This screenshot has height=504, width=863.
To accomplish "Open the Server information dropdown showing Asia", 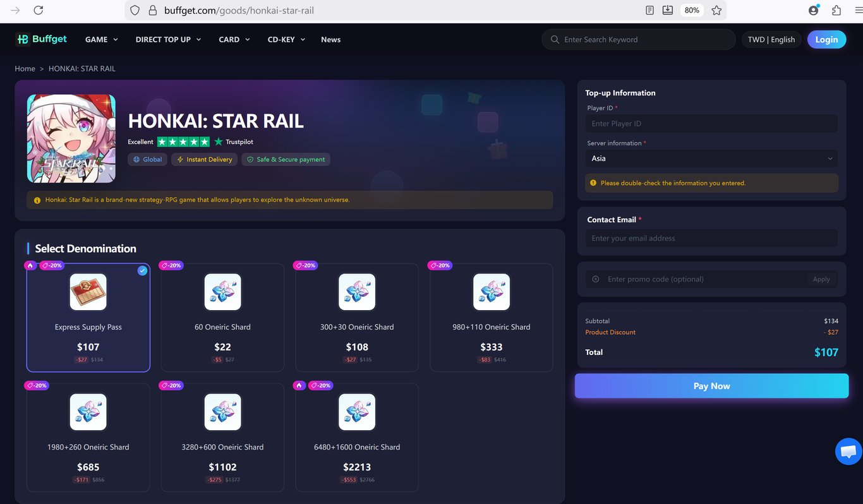I will (x=711, y=159).
